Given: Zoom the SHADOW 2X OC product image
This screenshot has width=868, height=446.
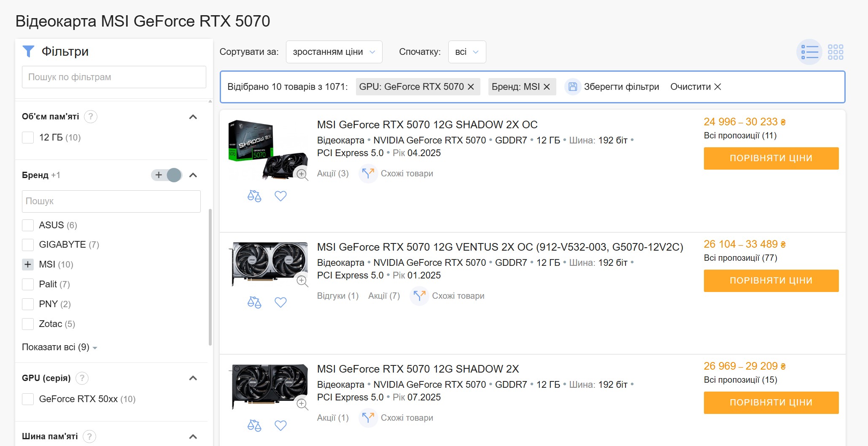Looking at the screenshot, I should click(302, 174).
